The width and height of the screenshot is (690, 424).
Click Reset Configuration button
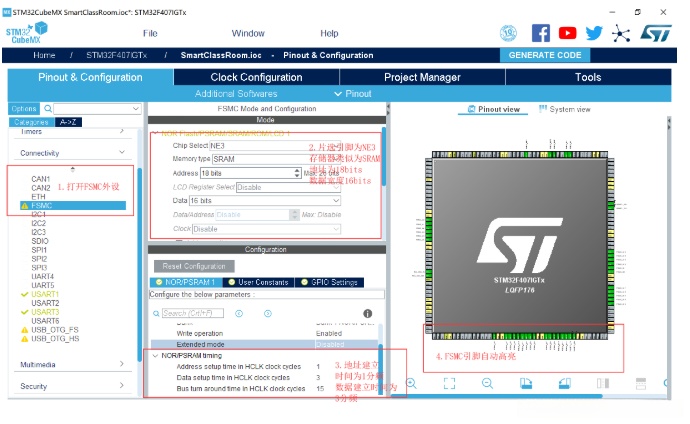pyautogui.click(x=194, y=266)
